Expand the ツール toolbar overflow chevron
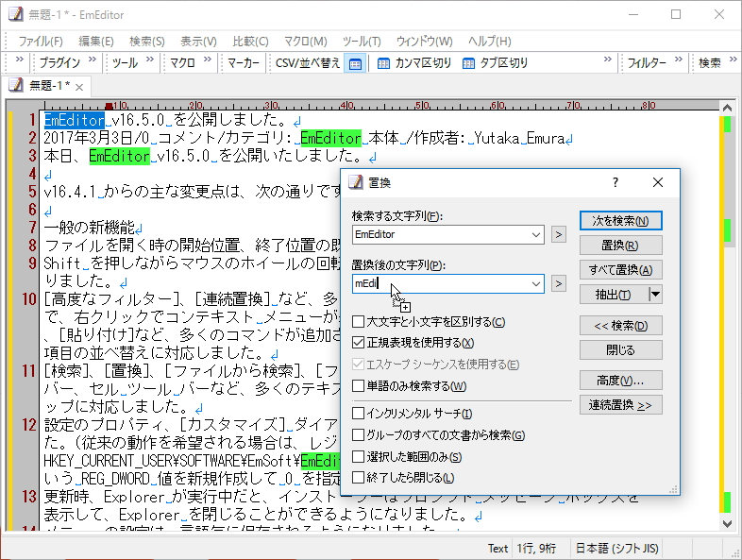This screenshot has height=560, width=742. coord(150,59)
